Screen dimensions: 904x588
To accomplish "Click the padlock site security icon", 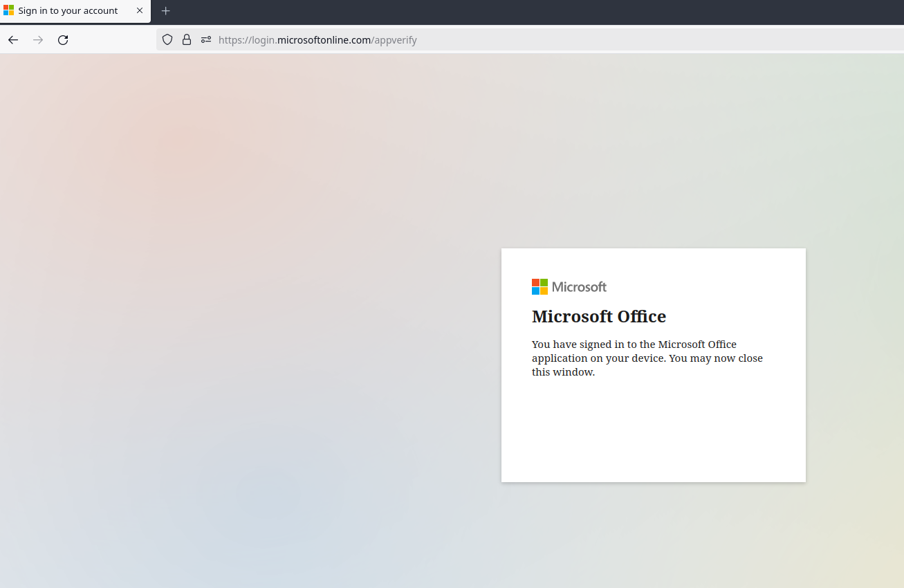I will pos(187,39).
